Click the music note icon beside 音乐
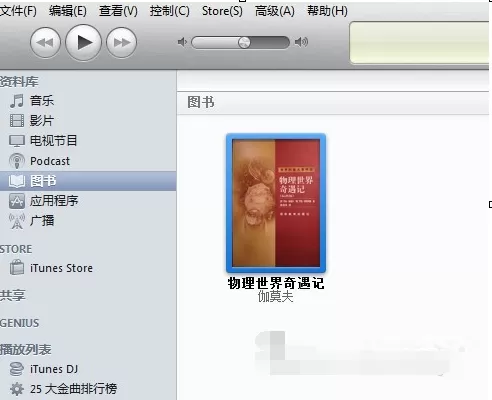The image size is (492, 400). pos(17,101)
